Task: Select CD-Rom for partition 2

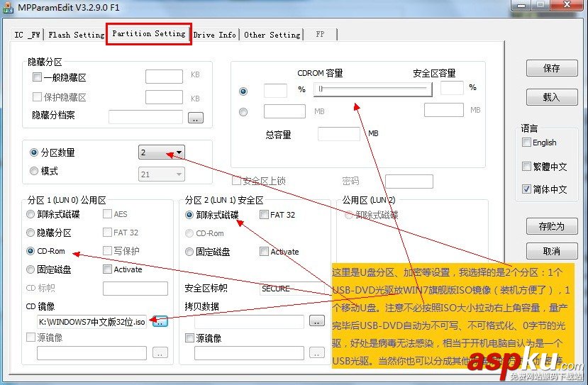Action: tap(189, 233)
